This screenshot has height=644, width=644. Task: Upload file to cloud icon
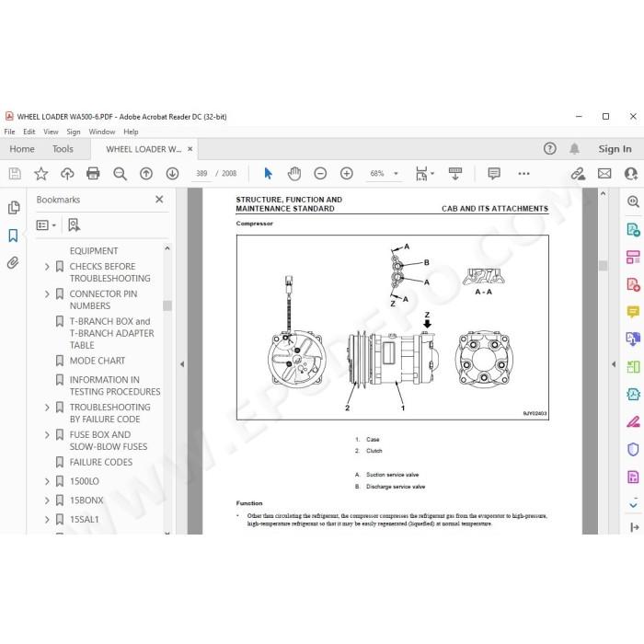click(67, 173)
